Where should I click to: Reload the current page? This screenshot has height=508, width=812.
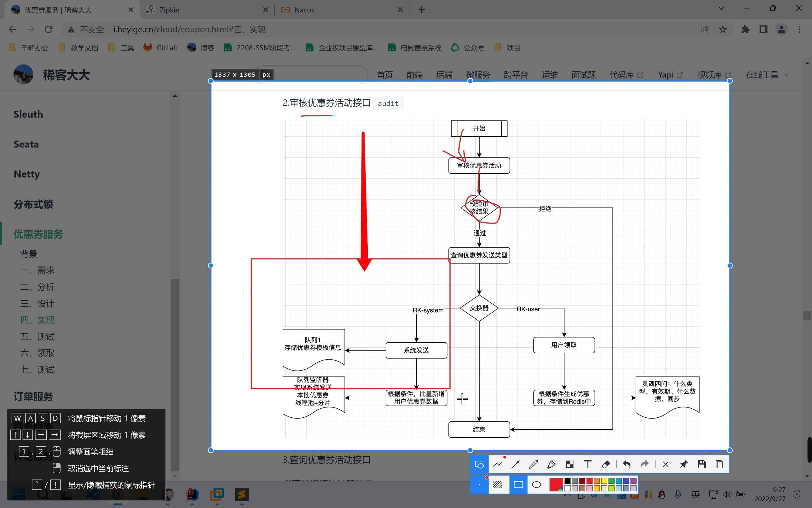[49, 30]
